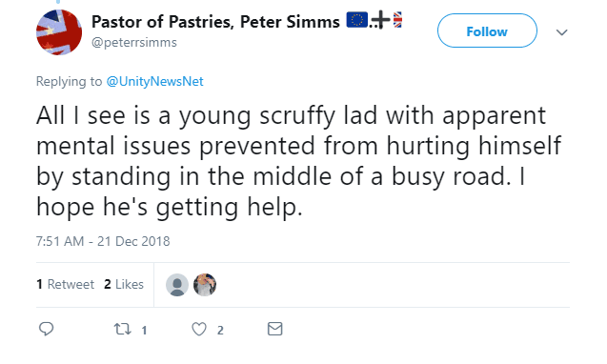
Task: Click the Follow button
Action: tap(487, 30)
